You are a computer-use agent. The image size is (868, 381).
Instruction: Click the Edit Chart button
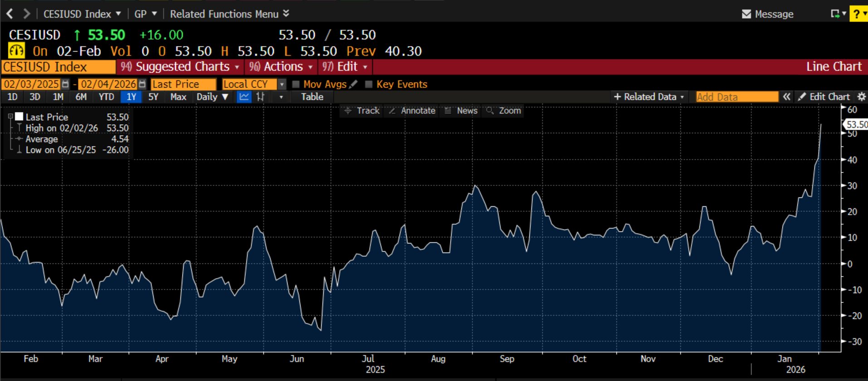click(824, 97)
